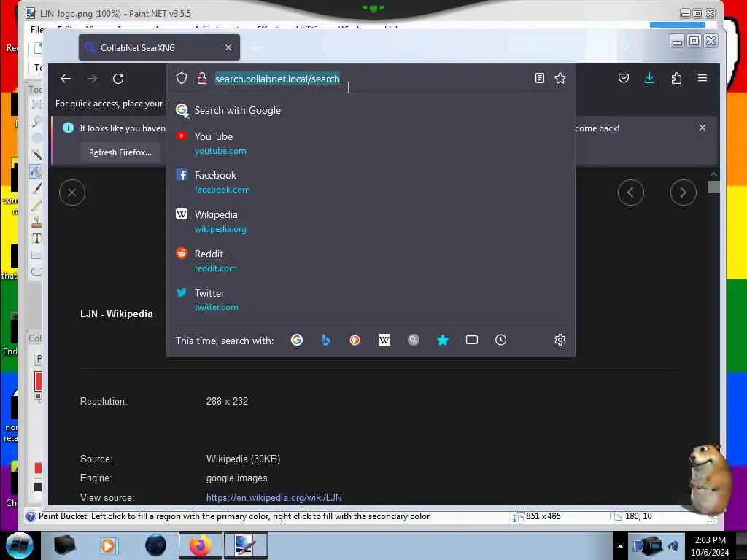Open Firefox from the taskbar
The image size is (747, 560).
(201, 545)
